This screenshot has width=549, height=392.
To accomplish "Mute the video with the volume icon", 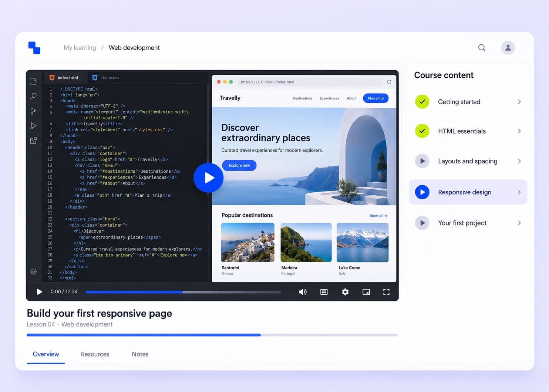I will (303, 292).
